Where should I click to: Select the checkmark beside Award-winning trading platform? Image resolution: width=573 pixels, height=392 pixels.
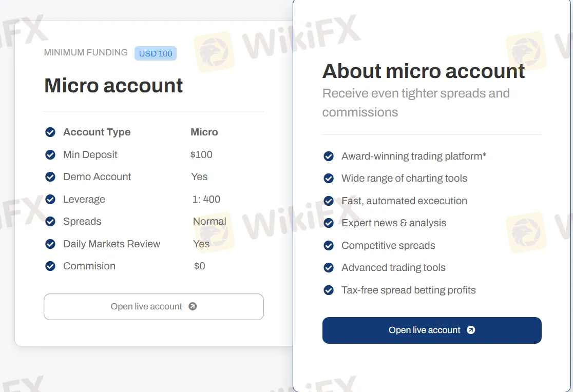point(328,156)
